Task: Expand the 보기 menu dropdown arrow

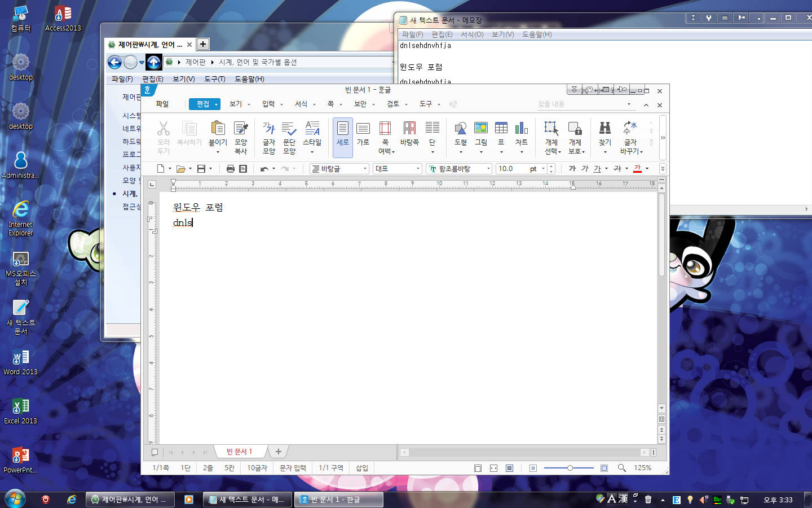Action: (249, 104)
